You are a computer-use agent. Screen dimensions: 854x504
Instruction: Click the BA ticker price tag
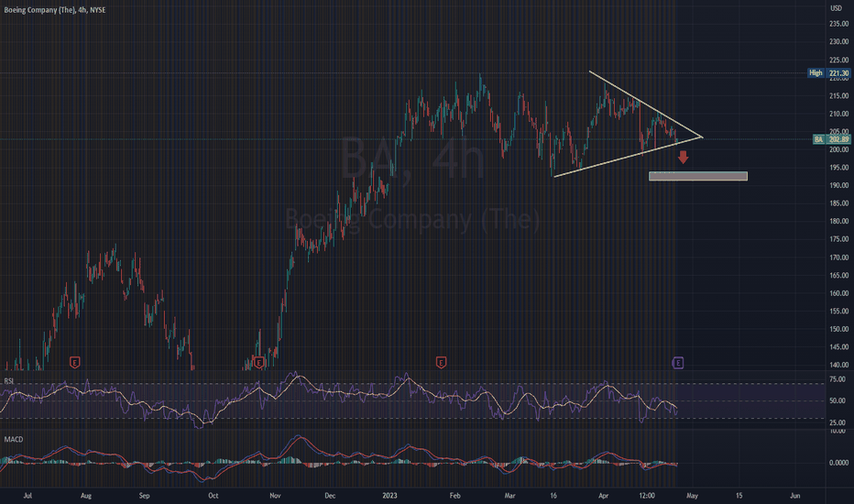(x=818, y=139)
